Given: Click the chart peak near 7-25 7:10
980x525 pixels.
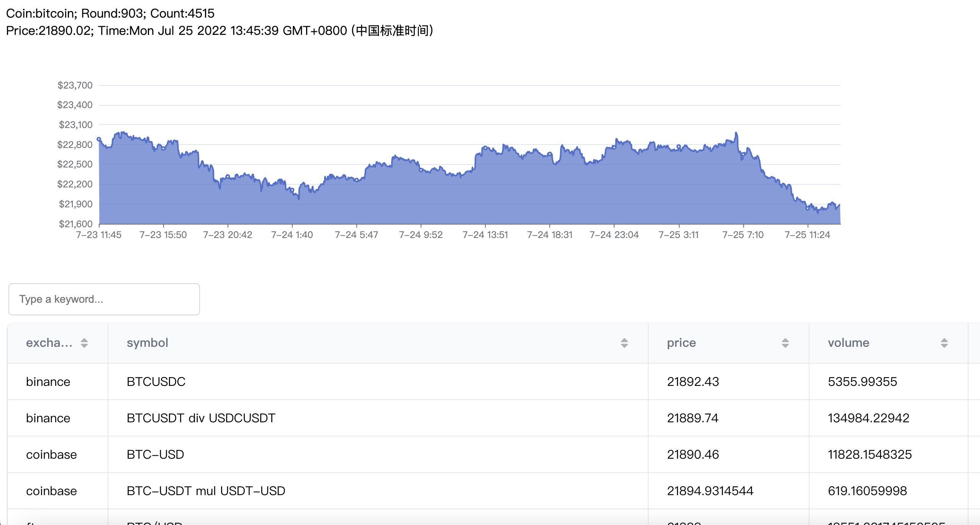Looking at the screenshot, I should click(x=736, y=133).
